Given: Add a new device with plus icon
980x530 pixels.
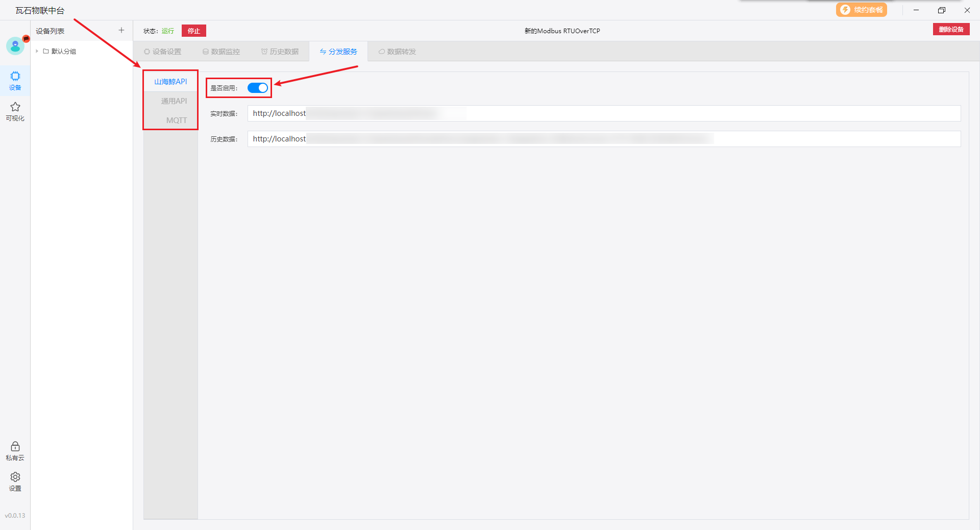Looking at the screenshot, I should (121, 31).
